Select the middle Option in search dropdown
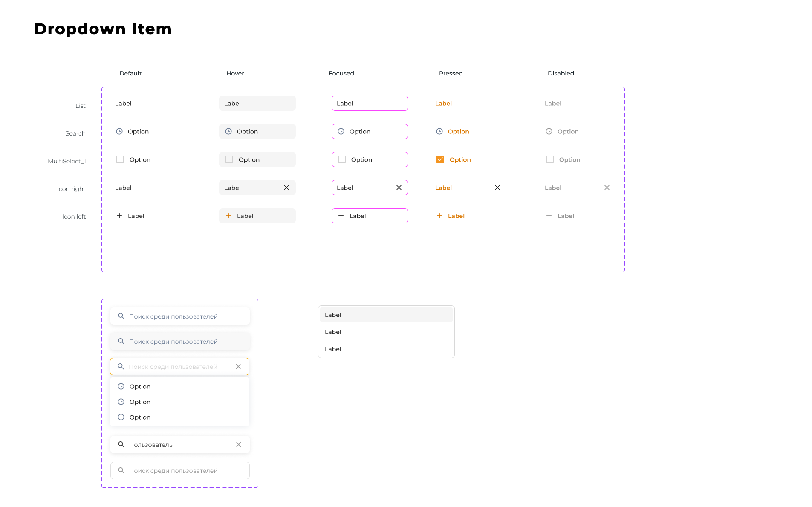The height and width of the screenshot is (507, 812). pyautogui.click(x=140, y=402)
